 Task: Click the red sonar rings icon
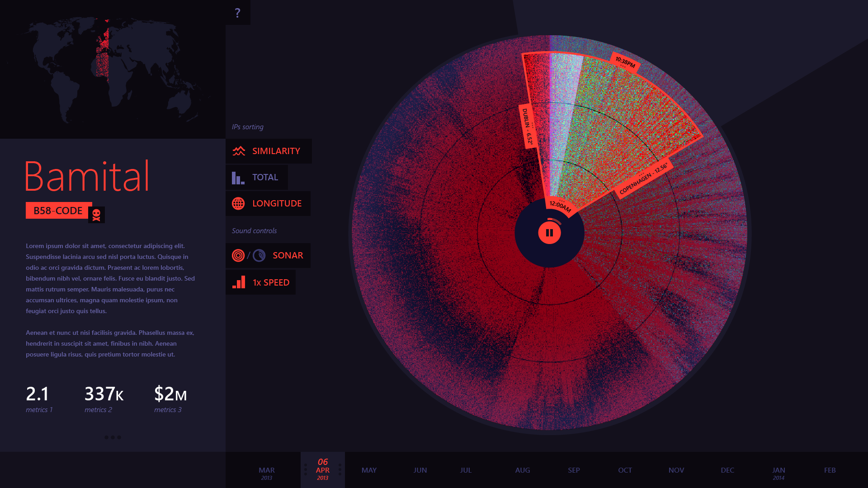[x=238, y=256]
